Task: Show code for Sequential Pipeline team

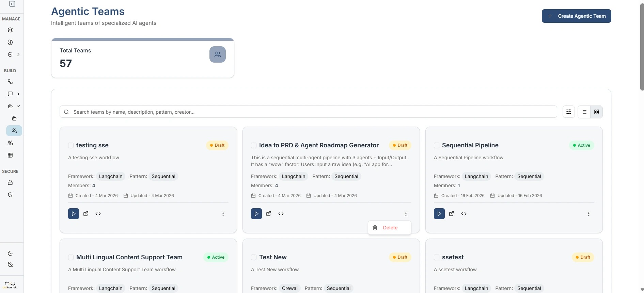Action: point(464,214)
